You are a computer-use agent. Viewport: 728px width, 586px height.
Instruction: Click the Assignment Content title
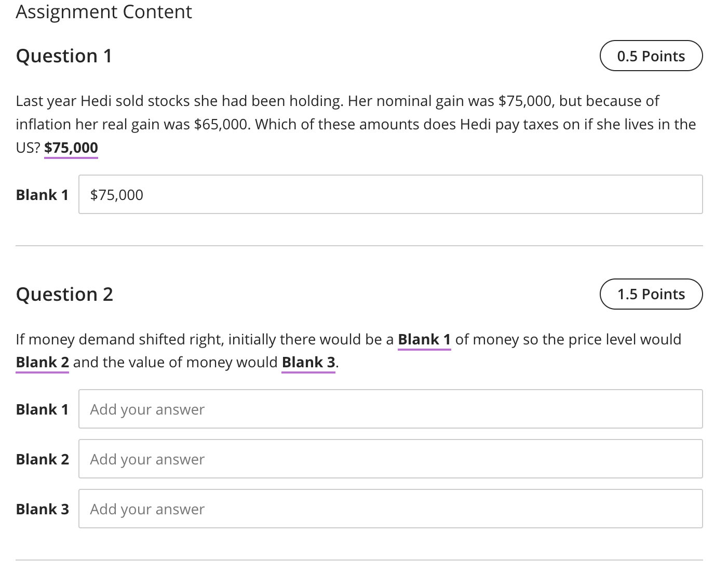pyautogui.click(x=104, y=11)
